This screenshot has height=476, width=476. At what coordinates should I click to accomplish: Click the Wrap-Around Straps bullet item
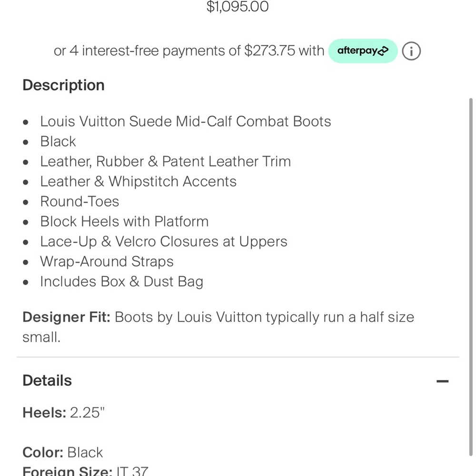pyautogui.click(x=107, y=261)
